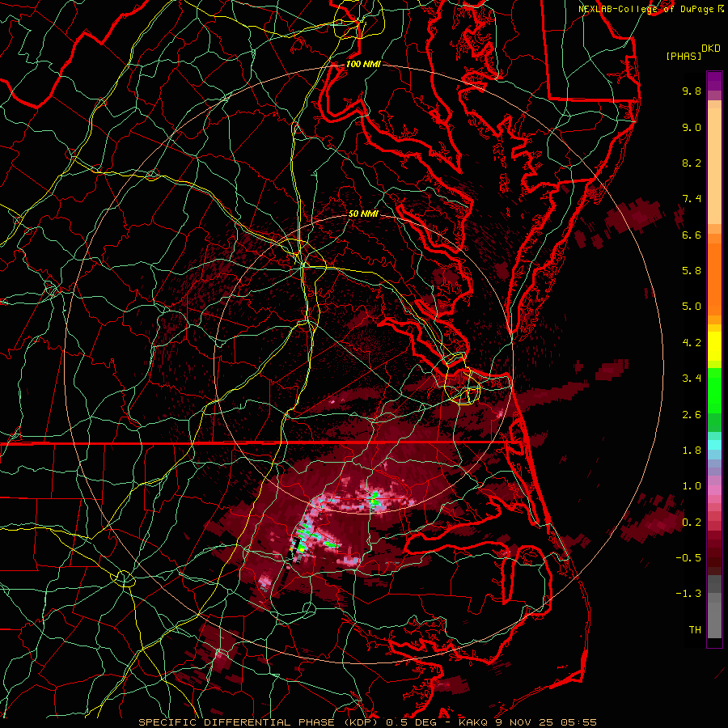Click the cyan band of the color scale
The height and width of the screenshot is (728, 728).
[x=714, y=445]
